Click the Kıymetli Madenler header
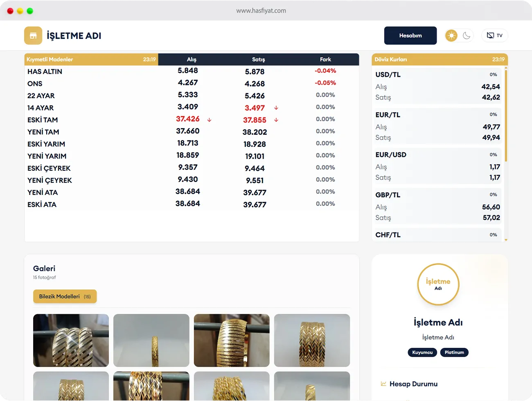This screenshot has height=401, width=532. pos(91,59)
